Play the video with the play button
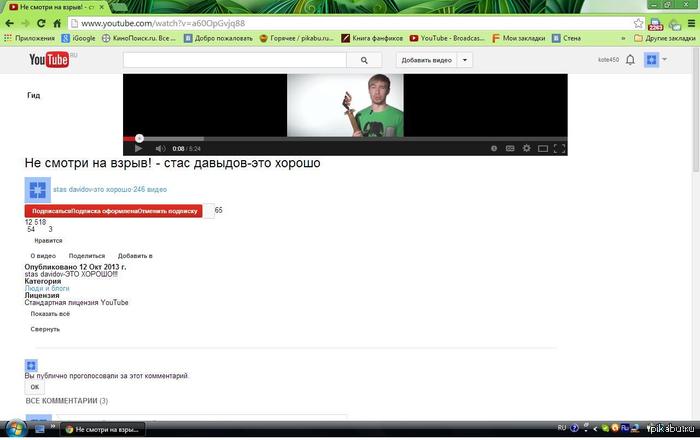 (x=138, y=148)
